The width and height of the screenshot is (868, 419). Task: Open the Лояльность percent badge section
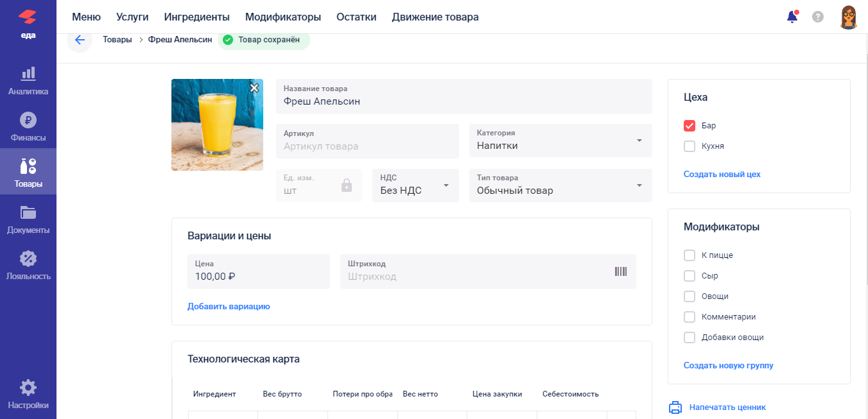pos(28,266)
